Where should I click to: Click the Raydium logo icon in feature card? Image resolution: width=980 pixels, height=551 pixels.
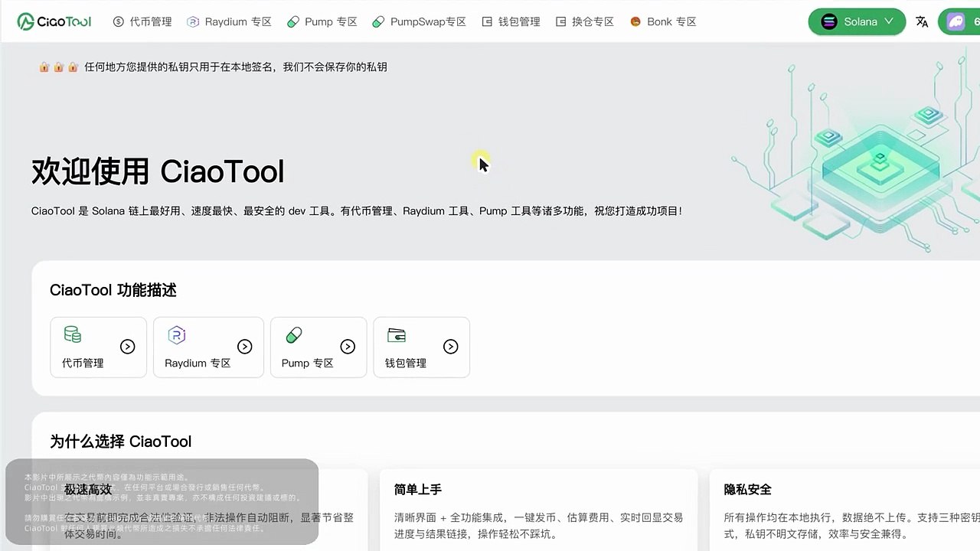[177, 334]
